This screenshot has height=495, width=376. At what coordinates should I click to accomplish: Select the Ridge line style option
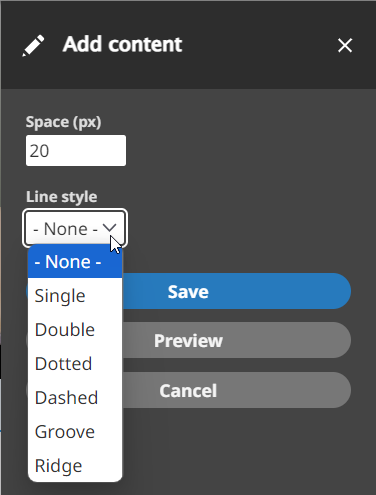[75, 466]
